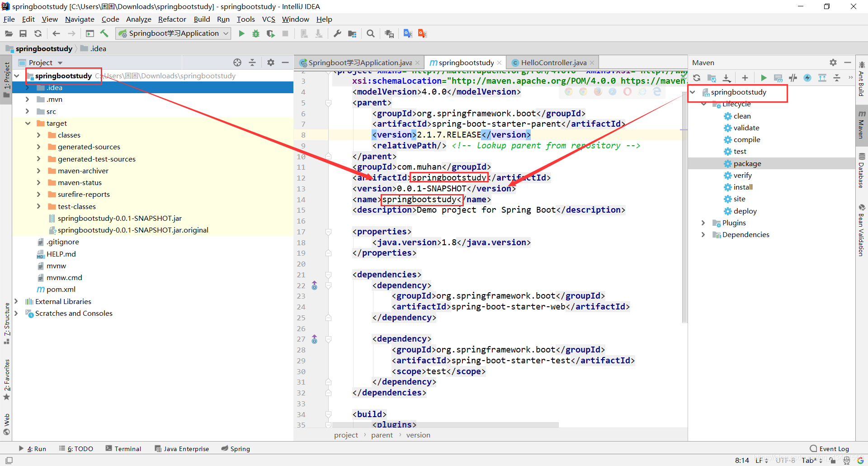This screenshot has height=466, width=868.
Task: Click the Save All toolbar icon
Action: pyautogui.click(x=23, y=33)
